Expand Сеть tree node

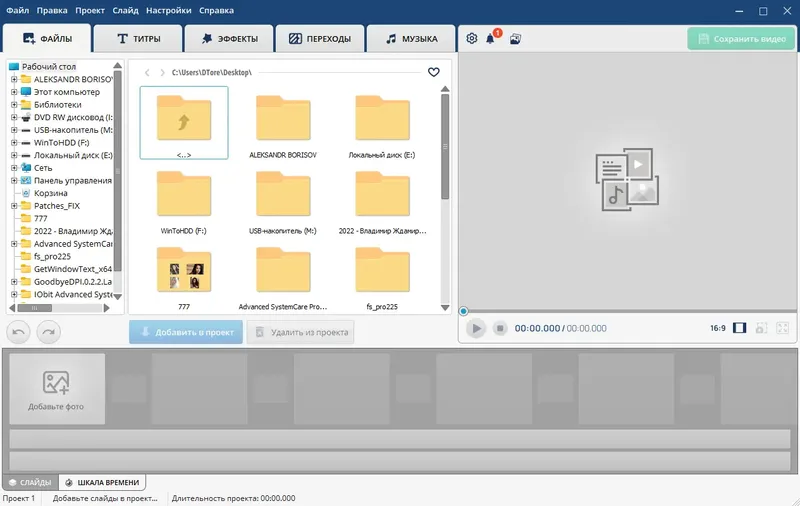(14, 168)
